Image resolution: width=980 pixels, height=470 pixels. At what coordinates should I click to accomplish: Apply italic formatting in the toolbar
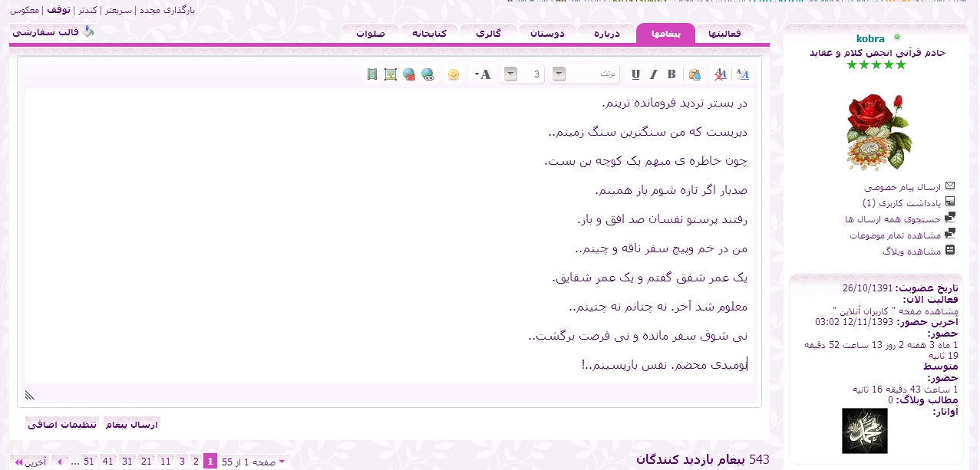654,74
